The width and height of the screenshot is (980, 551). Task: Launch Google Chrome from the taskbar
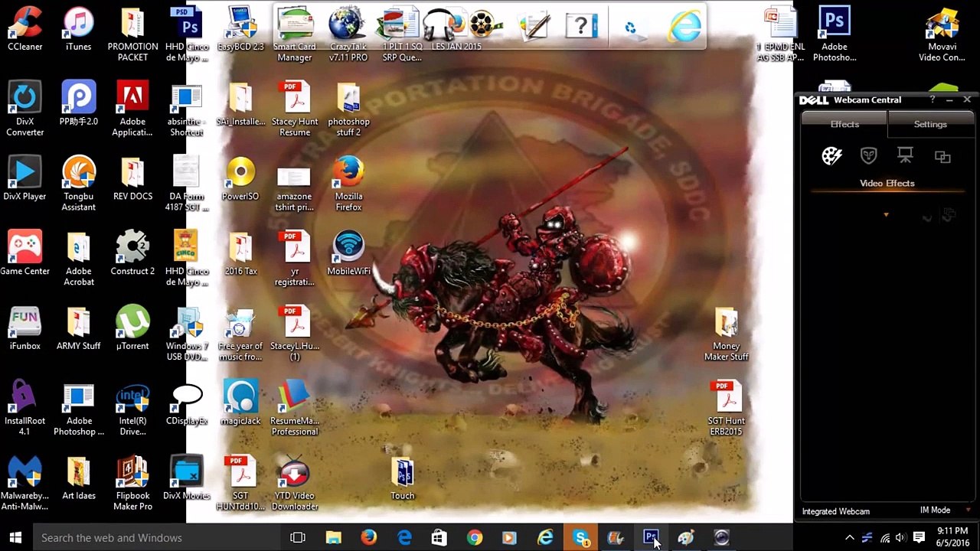(x=475, y=537)
